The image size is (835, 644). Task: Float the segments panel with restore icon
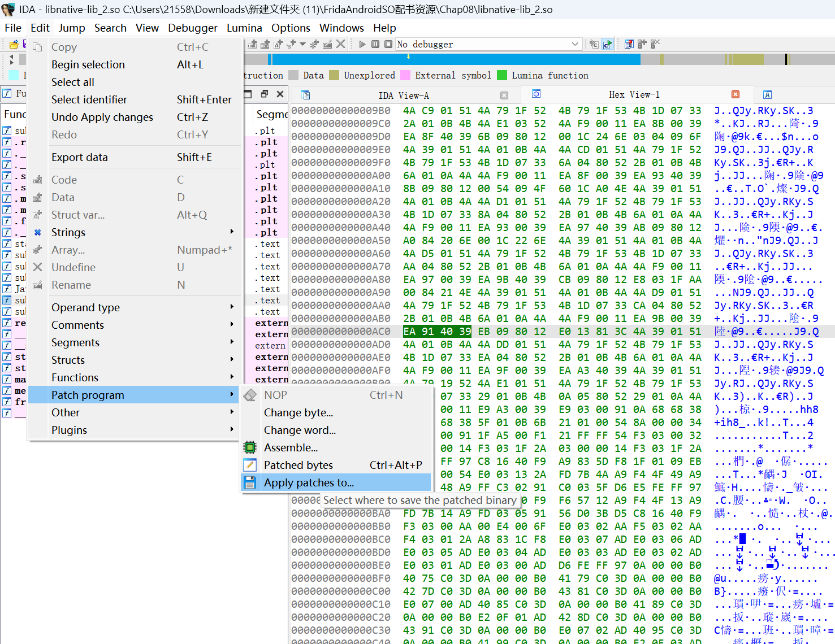(x=264, y=94)
